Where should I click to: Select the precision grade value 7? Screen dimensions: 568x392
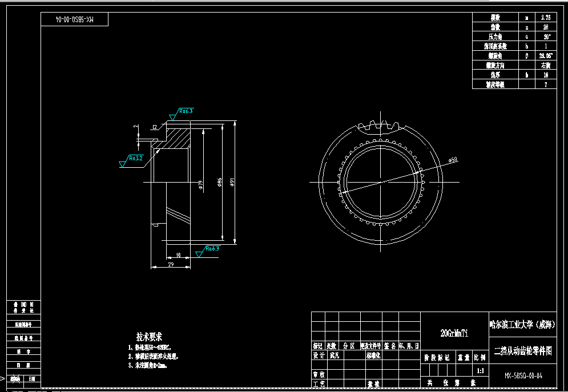tap(546, 84)
